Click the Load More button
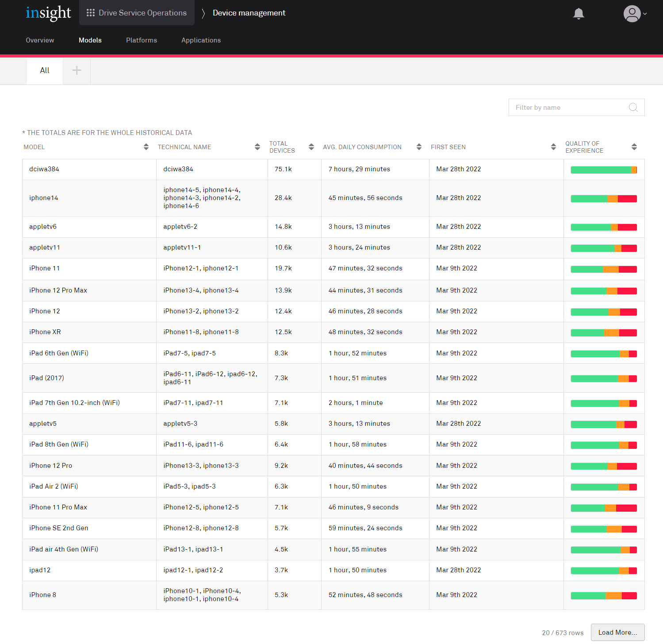 (x=617, y=632)
